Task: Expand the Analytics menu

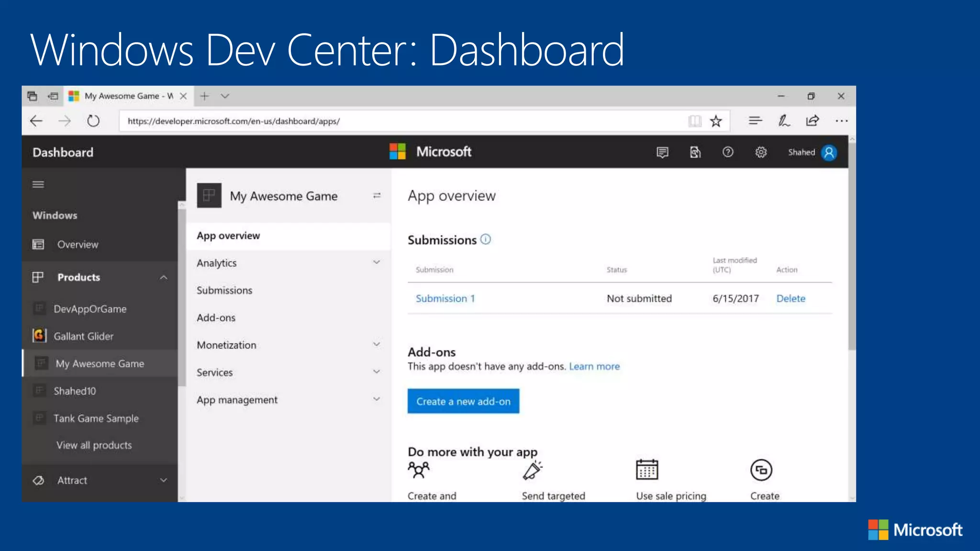Action: pyautogui.click(x=377, y=262)
